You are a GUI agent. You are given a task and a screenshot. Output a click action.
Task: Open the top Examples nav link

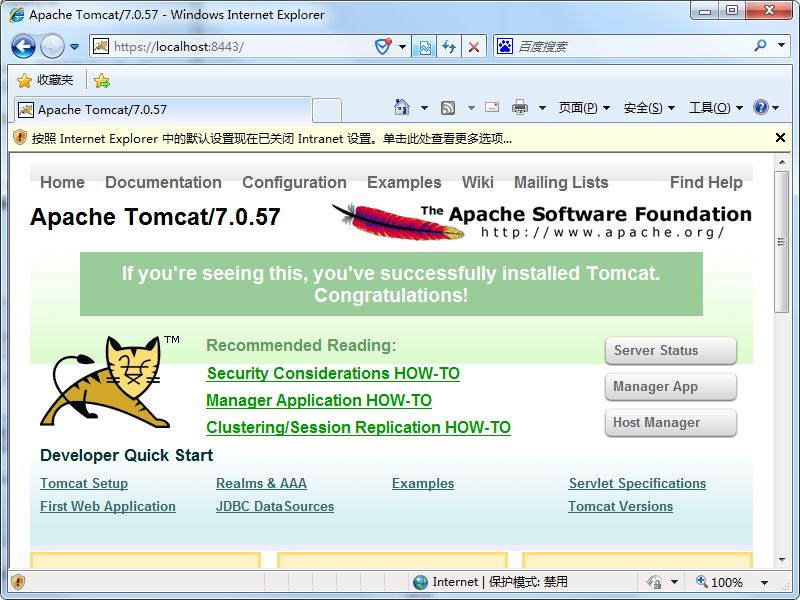(404, 182)
